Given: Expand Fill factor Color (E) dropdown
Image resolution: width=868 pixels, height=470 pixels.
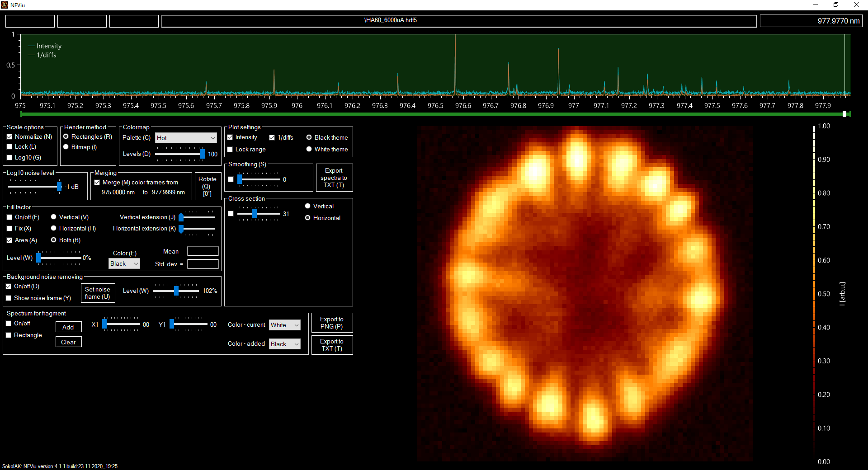Looking at the screenshot, I should (124, 264).
